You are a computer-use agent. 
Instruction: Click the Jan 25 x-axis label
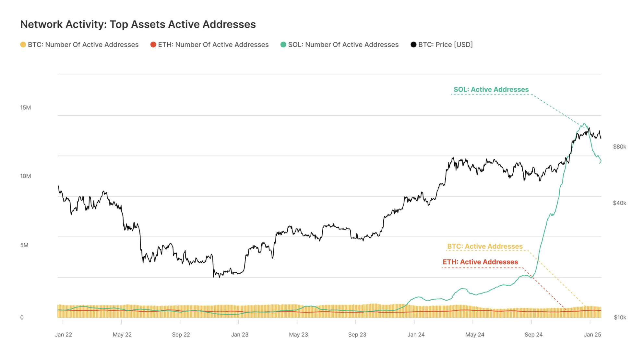point(592,335)
